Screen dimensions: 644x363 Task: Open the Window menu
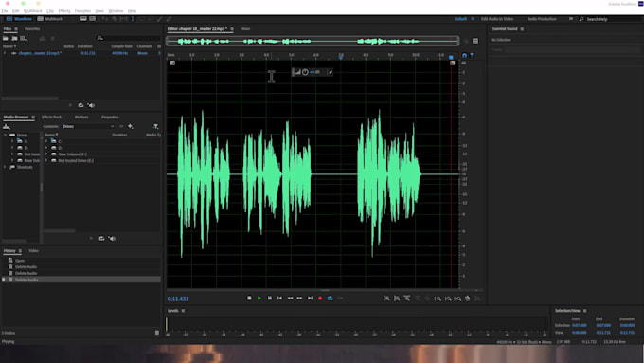click(116, 11)
